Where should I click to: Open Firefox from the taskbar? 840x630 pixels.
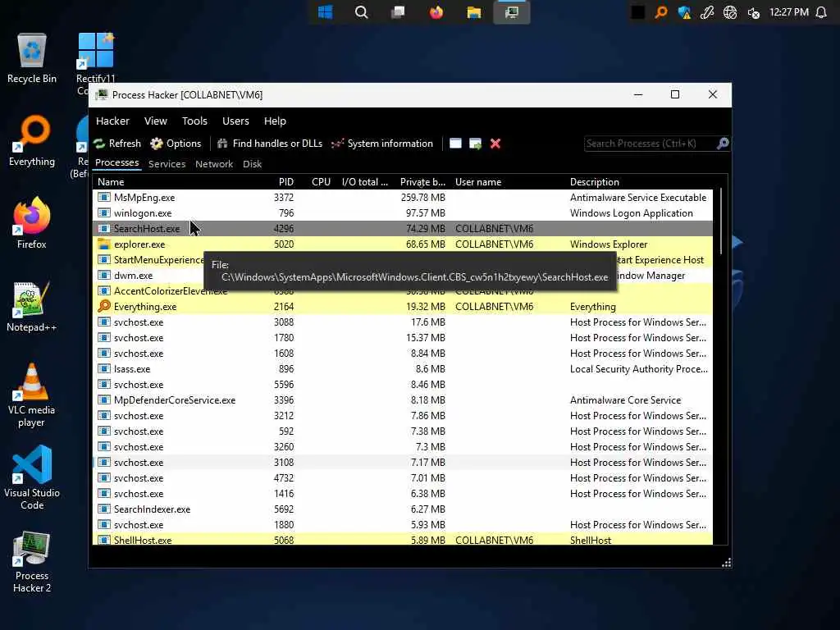tap(436, 12)
